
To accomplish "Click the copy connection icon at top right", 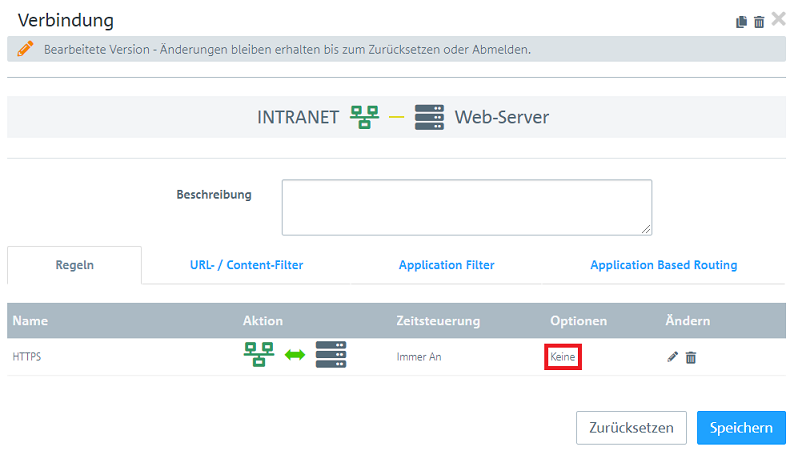I will click(x=741, y=22).
